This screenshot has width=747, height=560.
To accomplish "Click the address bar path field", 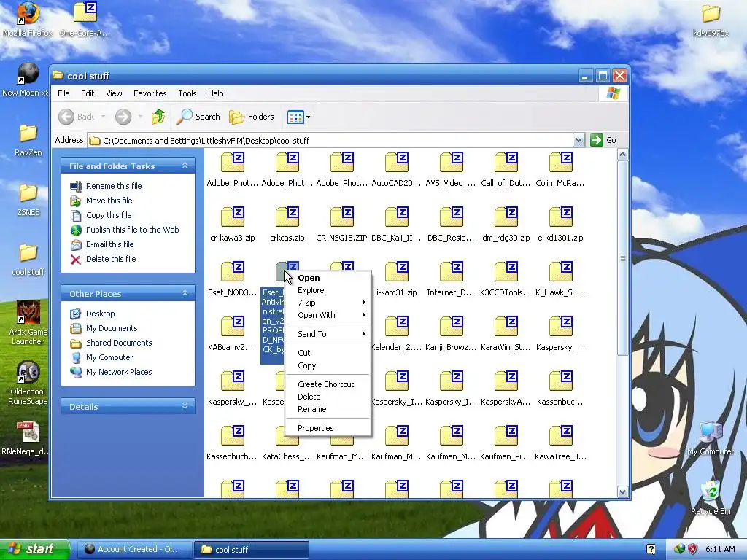I will coord(330,141).
